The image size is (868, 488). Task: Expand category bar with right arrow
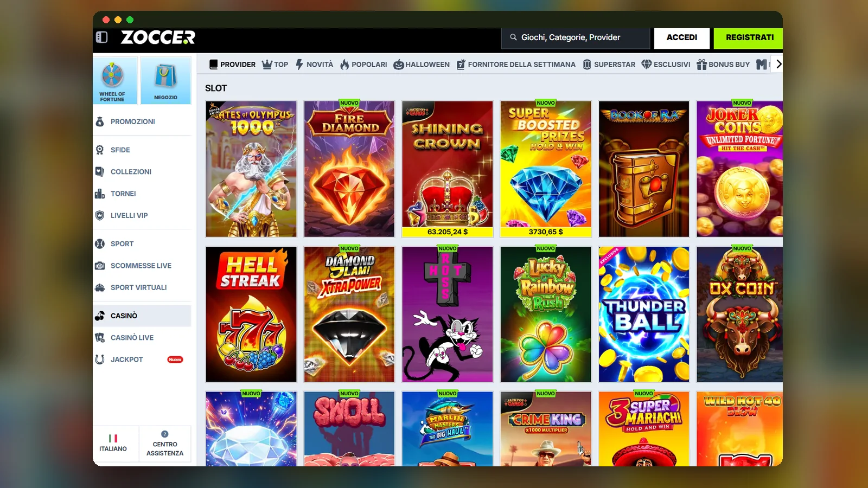pos(778,64)
